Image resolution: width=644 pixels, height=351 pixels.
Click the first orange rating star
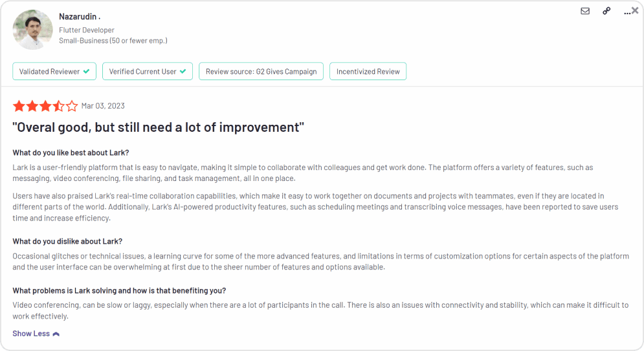pos(19,106)
